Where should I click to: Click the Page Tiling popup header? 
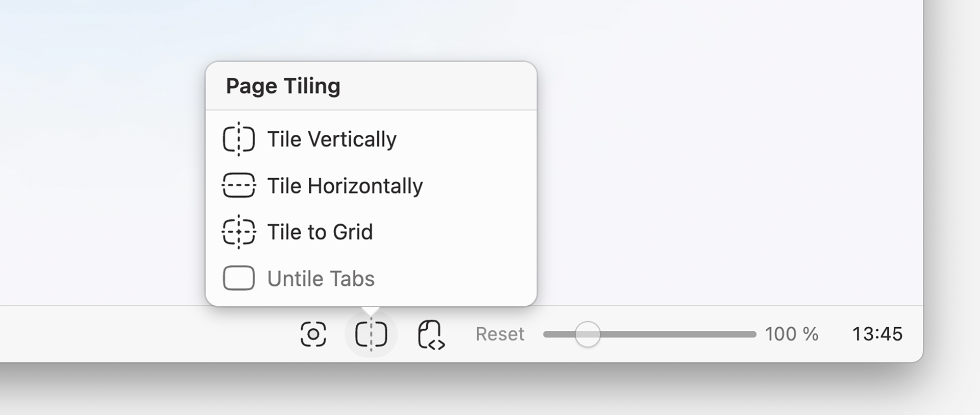[371, 86]
